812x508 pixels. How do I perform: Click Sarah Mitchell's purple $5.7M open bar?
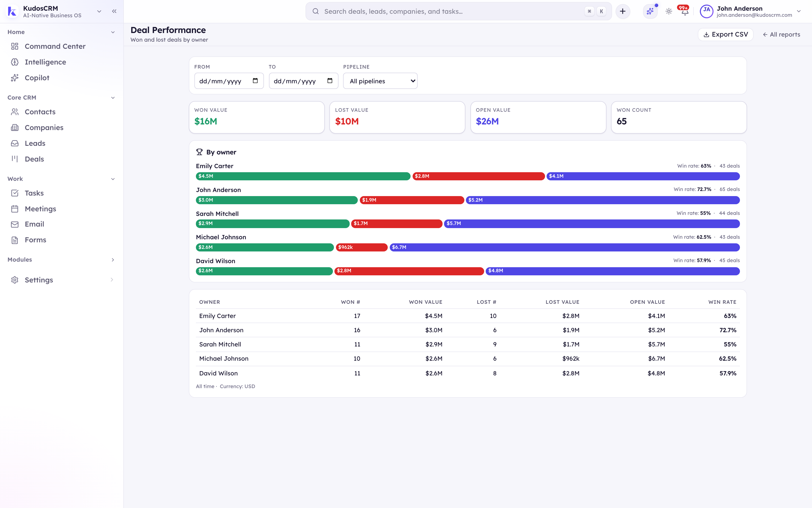coord(592,224)
